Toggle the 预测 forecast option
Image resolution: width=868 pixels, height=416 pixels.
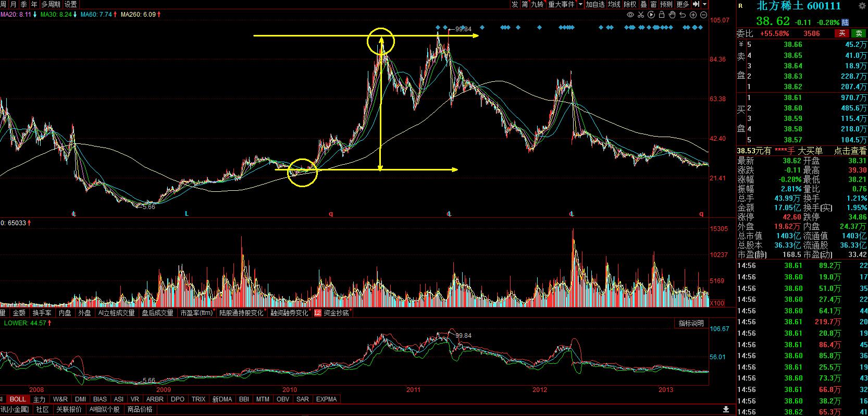click(x=666, y=4)
